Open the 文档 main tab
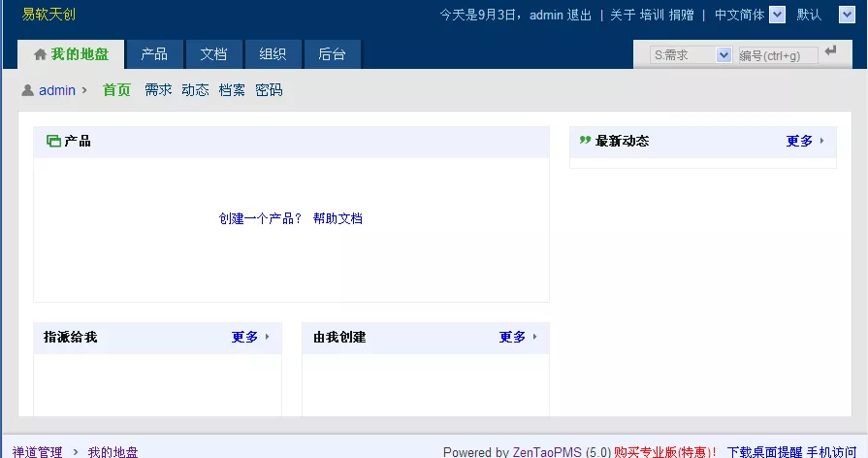 213,54
